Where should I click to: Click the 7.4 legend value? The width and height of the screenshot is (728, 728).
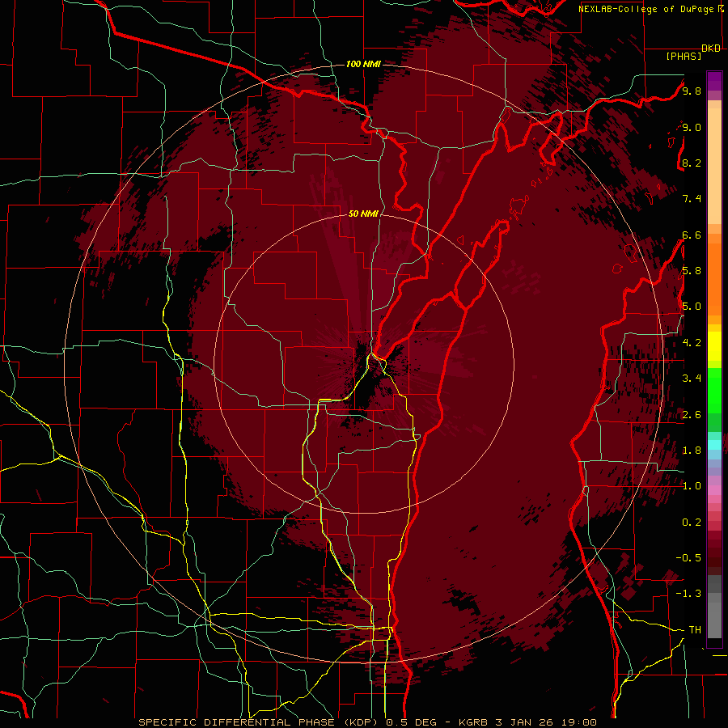point(692,199)
